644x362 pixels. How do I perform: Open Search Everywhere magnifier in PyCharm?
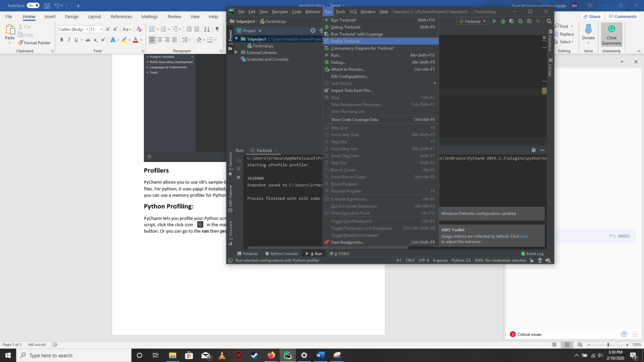[549, 21]
